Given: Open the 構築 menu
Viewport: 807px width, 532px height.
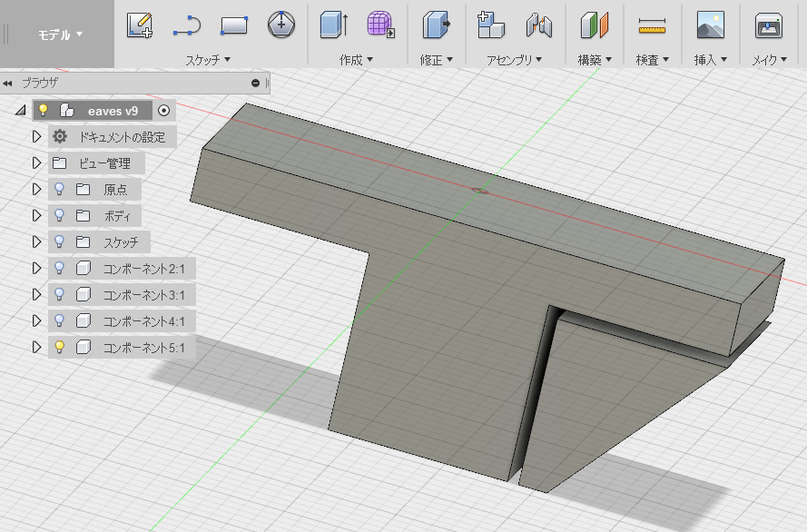Looking at the screenshot, I should (x=595, y=60).
